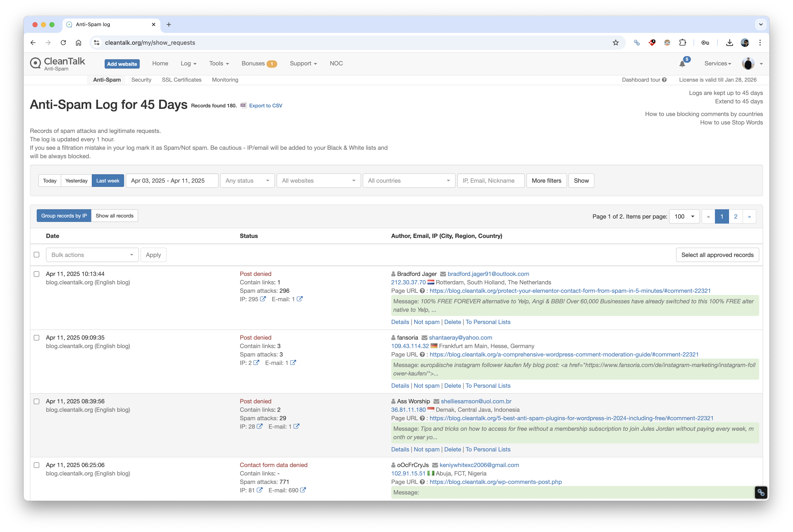Click Page URL help icon in Bradford Jager record
The width and height of the screenshot is (793, 532).
click(422, 291)
